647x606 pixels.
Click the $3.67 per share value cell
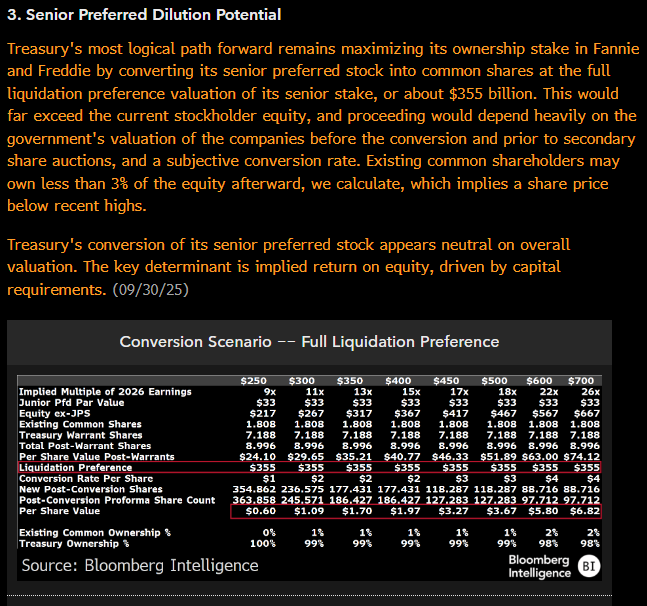pos(501,511)
